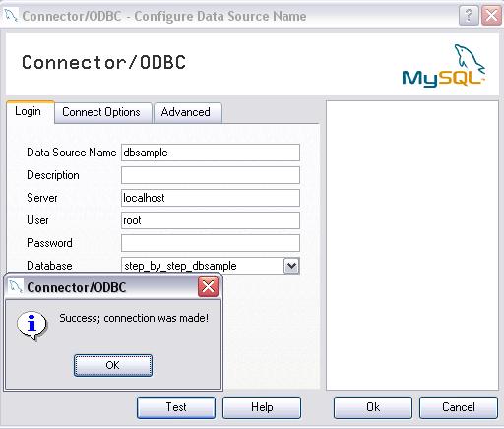Click the main window's title bar dolphin icon

[x=11, y=16]
